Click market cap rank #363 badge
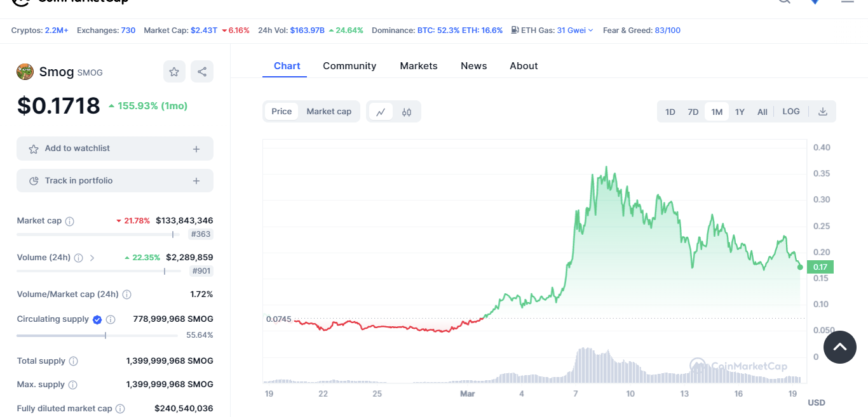 click(x=201, y=234)
